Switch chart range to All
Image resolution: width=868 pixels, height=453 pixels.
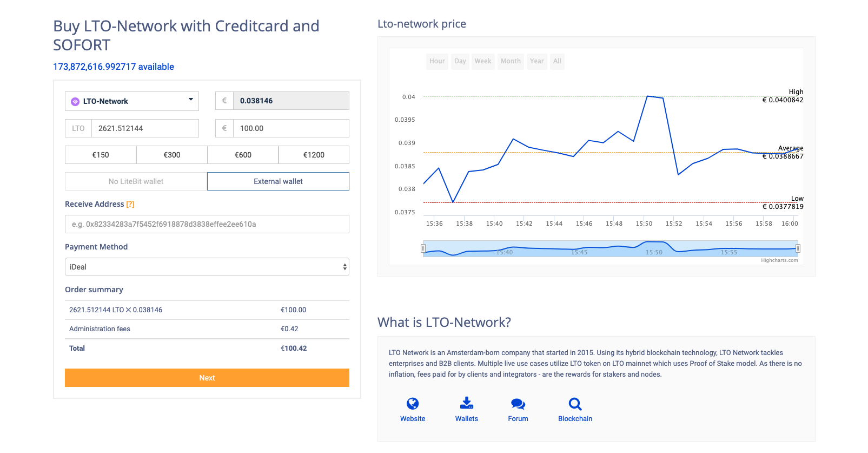click(x=557, y=61)
